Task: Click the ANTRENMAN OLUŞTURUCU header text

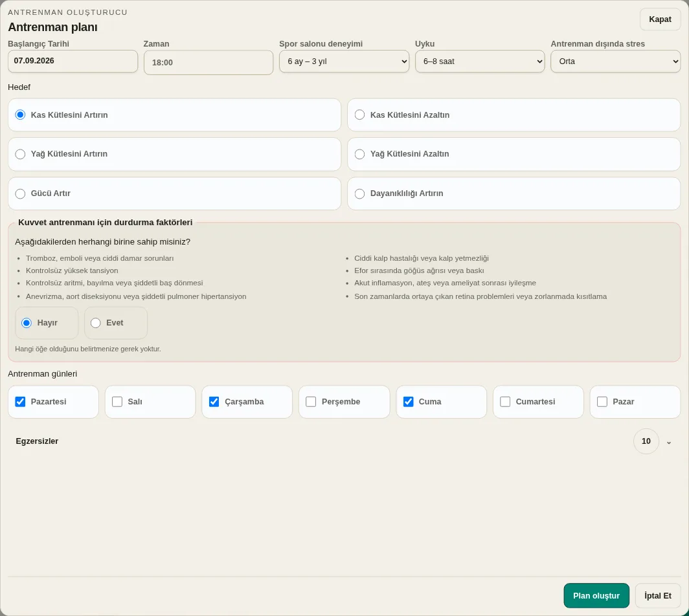Action: coord(67,12)
